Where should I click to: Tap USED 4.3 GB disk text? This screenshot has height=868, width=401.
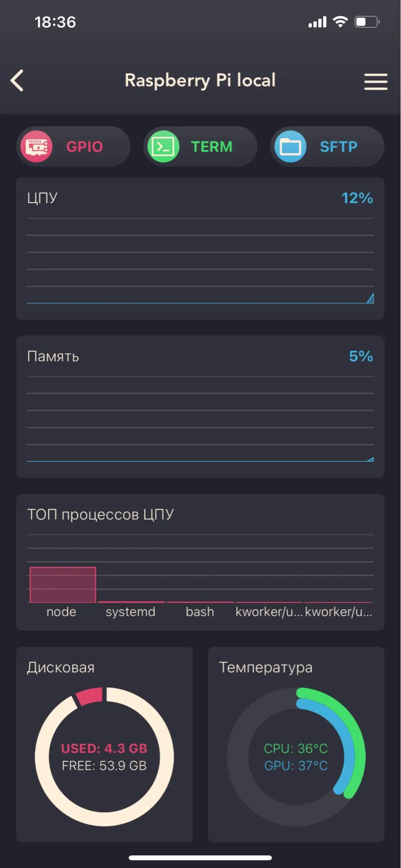[x=104, y=748]
